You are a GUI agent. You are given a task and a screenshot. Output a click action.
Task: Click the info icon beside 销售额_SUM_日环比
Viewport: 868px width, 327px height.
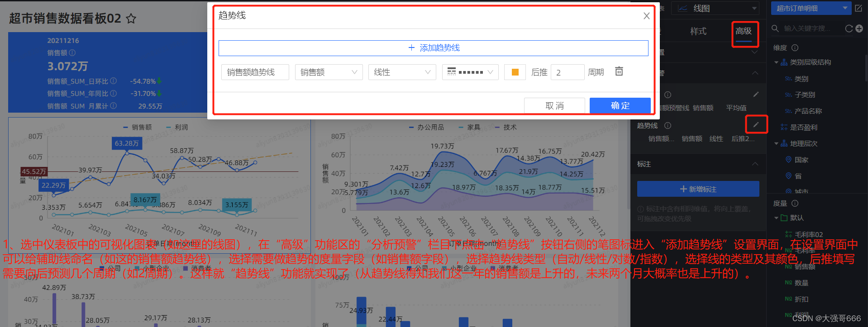click(113, 81)
